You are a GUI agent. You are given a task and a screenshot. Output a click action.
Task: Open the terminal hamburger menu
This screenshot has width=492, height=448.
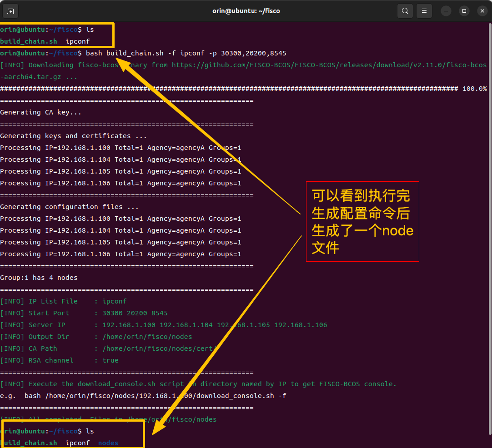click(424, 11)
